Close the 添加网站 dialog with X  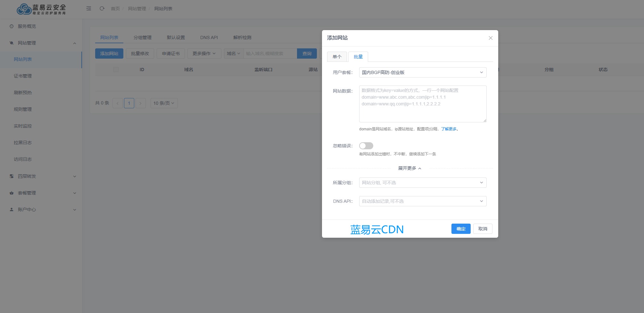(x=490, y=38)
